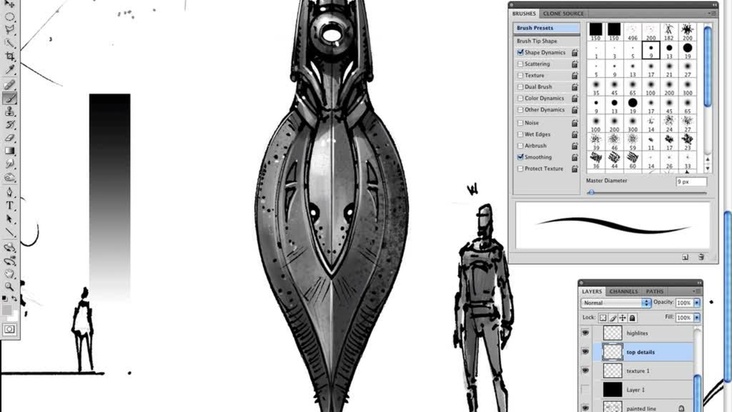Select the Crop tool
Screen dimensions: 732x412
(9, 56)
